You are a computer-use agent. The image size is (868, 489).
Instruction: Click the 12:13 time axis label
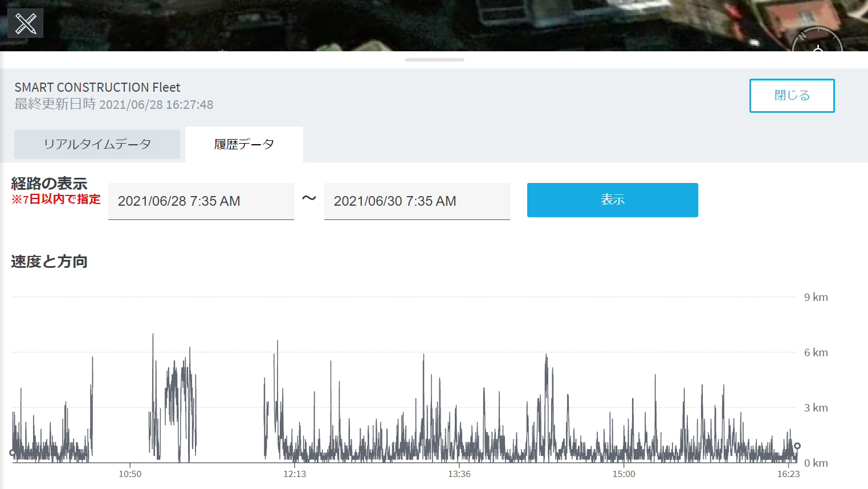(295, 474)
